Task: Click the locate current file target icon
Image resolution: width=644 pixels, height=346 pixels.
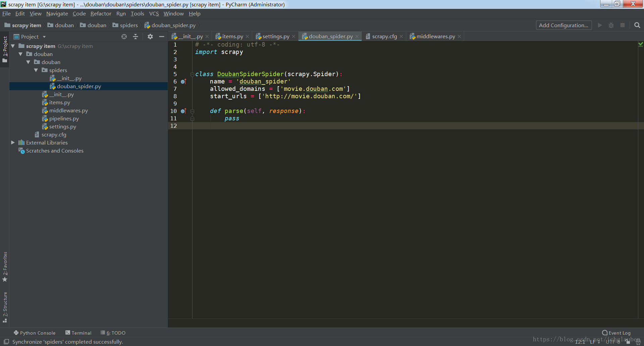Action: [x=124, y=37]
